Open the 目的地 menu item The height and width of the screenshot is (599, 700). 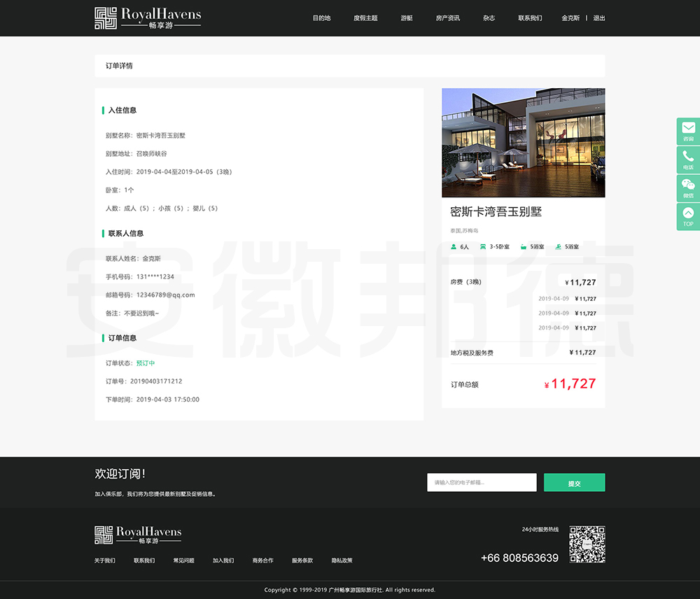click(321, 18)
